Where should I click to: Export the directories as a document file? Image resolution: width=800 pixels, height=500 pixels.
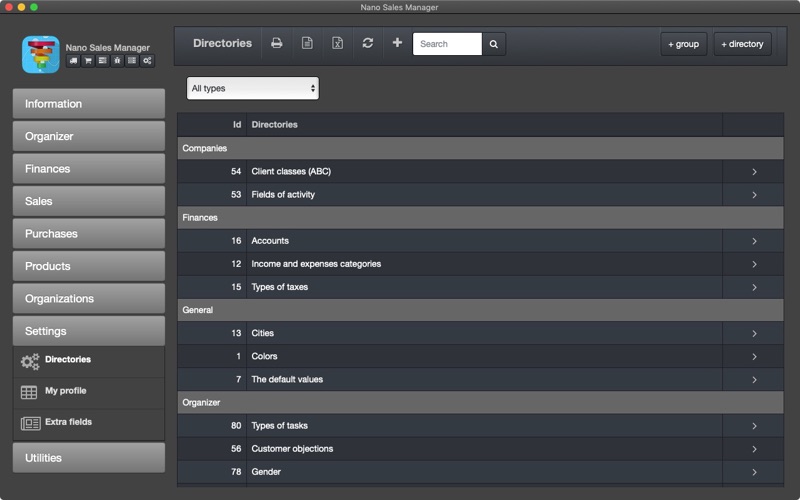coord(307,43)
